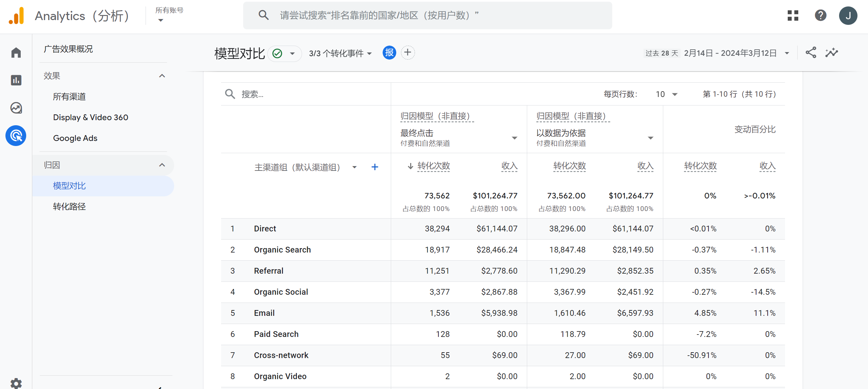Viewport: 868px width, 389px height.
Task: Sort by 收入 under 变动百分比
Action: click(767, 166)
